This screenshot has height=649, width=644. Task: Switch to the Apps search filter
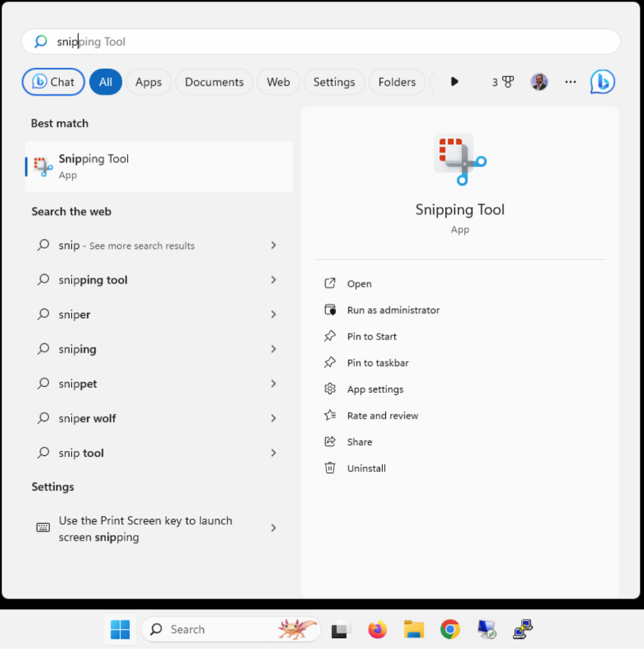pos(148,82)
